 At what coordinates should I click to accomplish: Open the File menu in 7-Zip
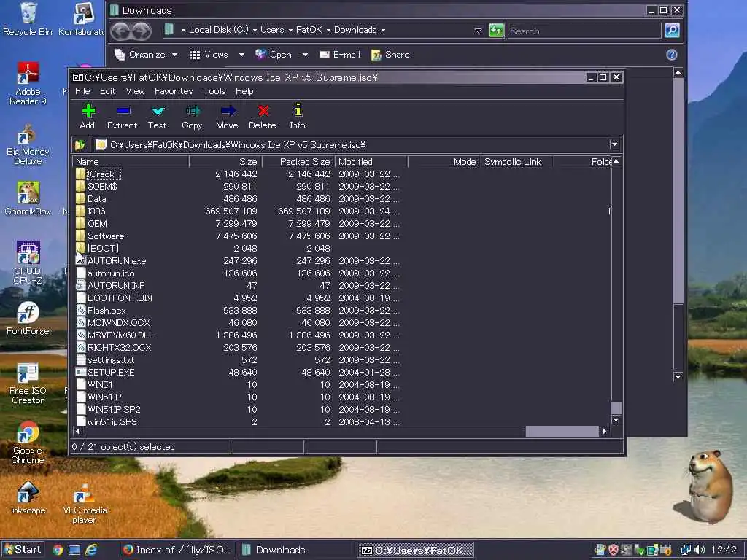(82, 91)
